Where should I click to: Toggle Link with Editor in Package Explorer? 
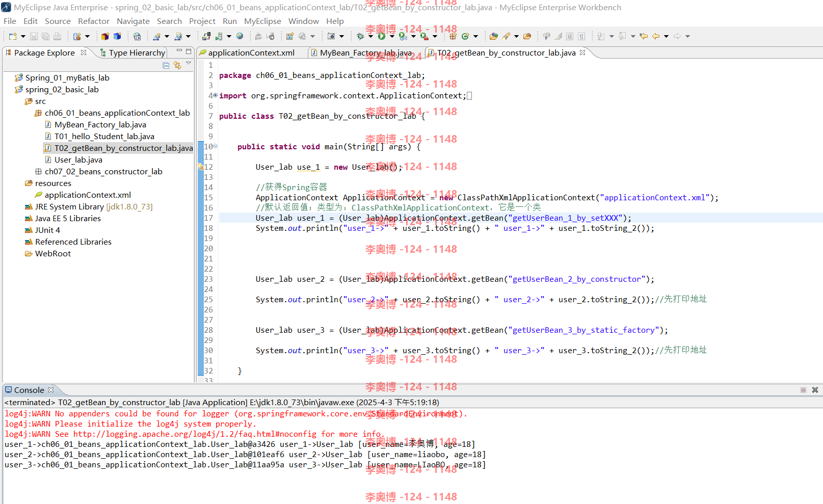tap(177, 65)
